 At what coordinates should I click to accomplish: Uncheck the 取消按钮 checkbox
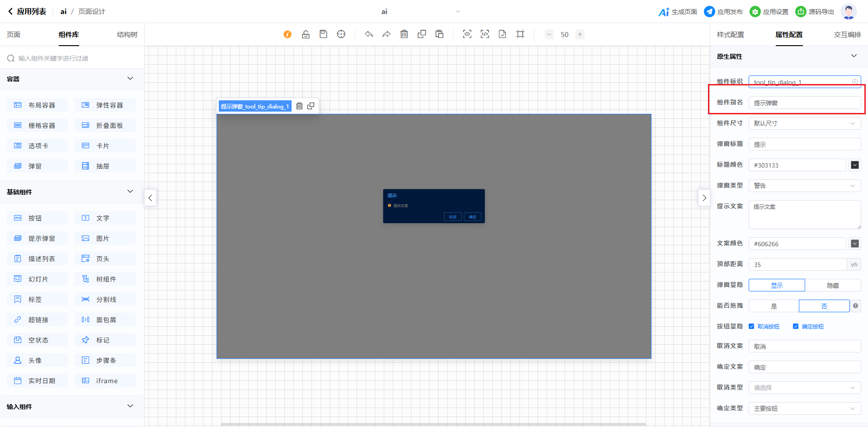point(751,326)
